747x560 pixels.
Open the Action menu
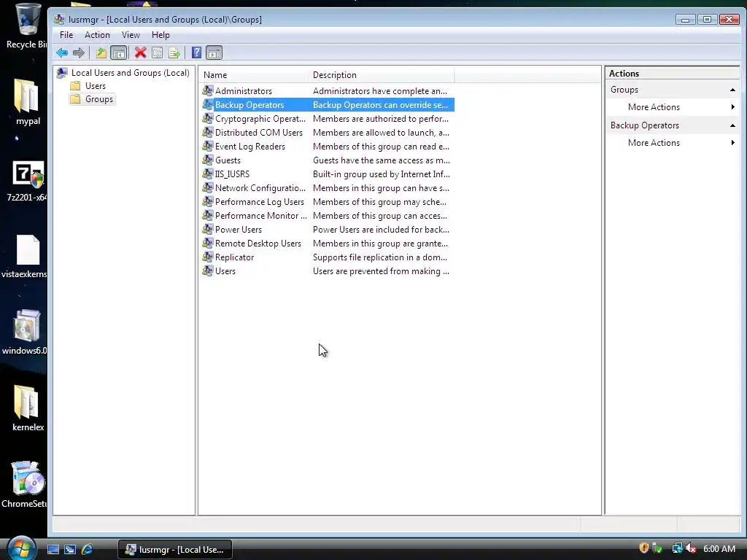[97, 35]
